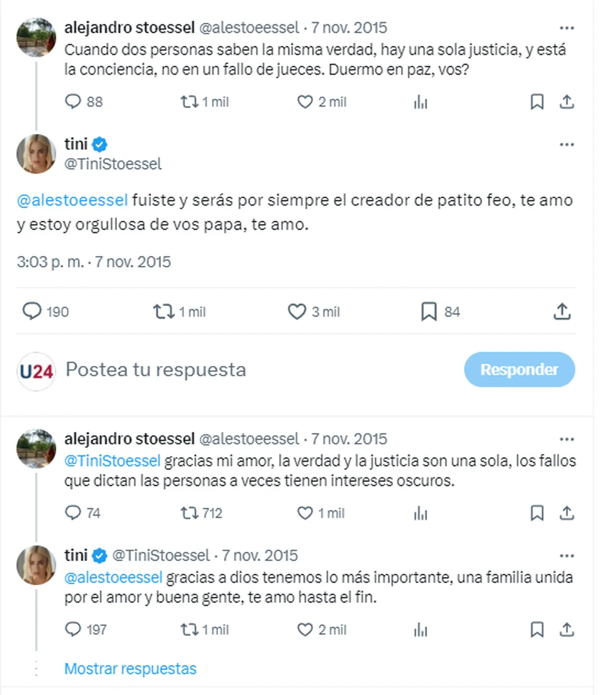
Task: Share tini's main tweet
Action: (562, 312)
